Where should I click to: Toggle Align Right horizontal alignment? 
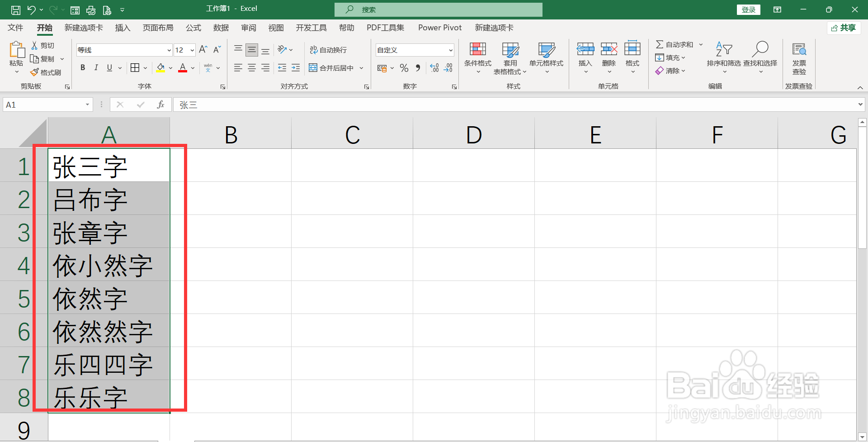pos(265,68)
